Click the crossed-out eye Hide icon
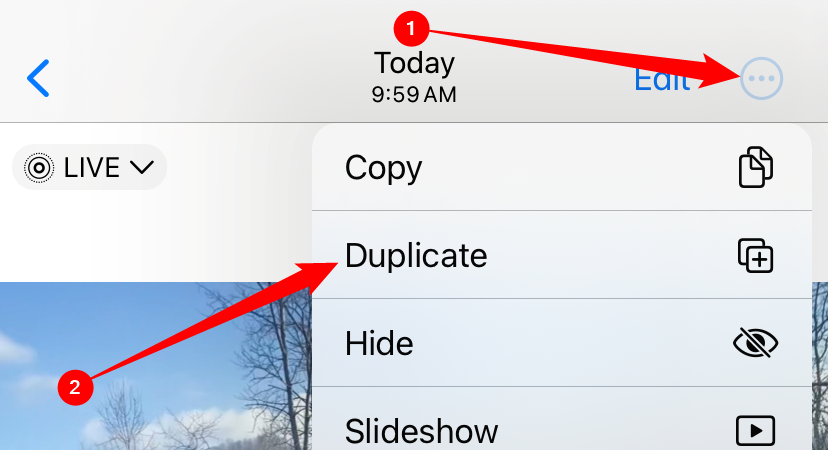828x450 pixels. (756, 343)
